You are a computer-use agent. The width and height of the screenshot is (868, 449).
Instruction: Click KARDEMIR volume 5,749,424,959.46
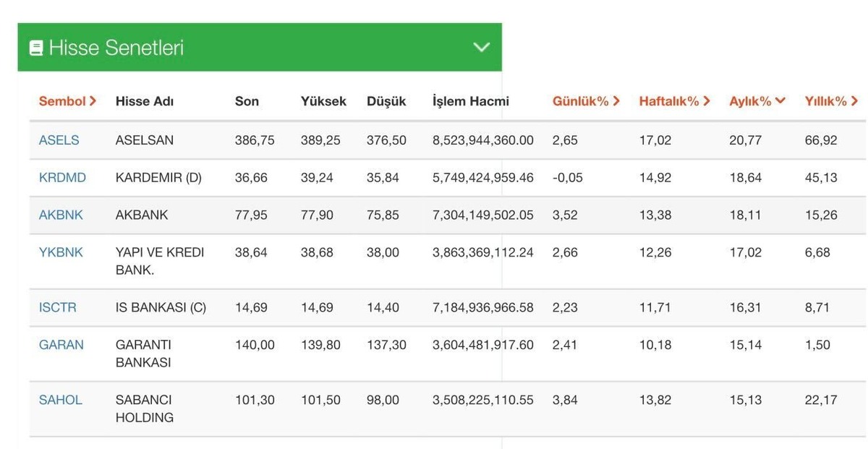point(483,178)
